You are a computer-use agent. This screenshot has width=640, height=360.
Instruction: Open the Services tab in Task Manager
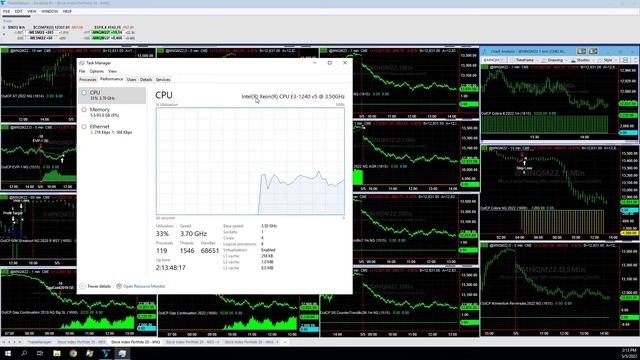(163, 80)
